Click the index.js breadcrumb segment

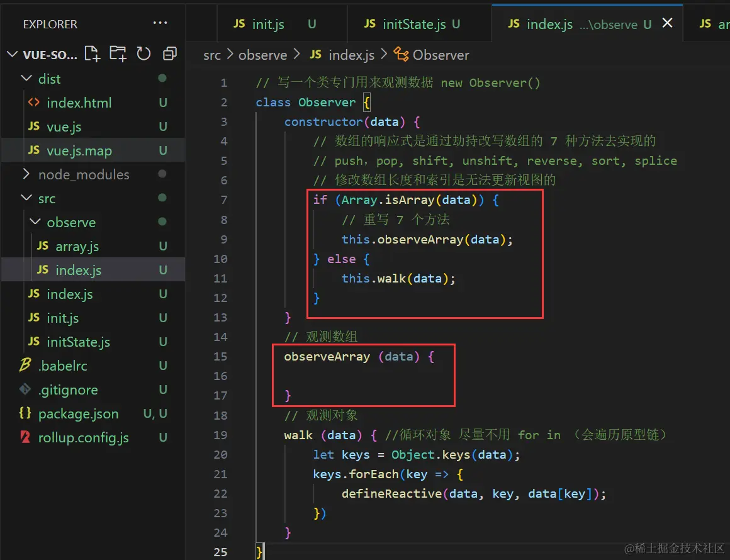(x=352, y=55)
